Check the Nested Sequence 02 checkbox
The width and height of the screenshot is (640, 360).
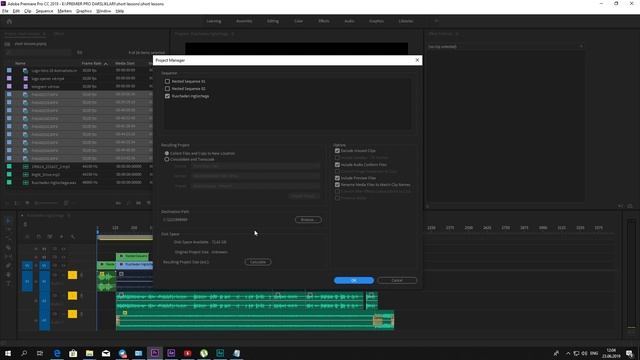(x=167, y=89)
